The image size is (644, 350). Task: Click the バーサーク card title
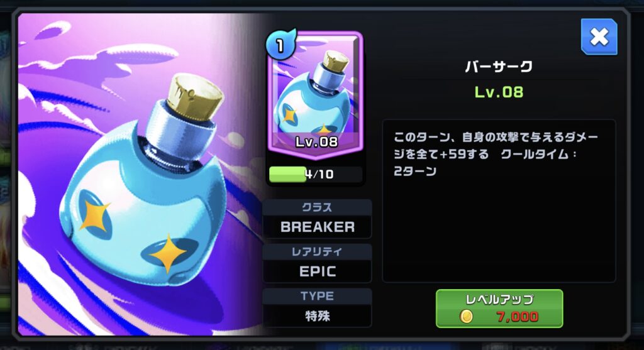coord(499,67)
